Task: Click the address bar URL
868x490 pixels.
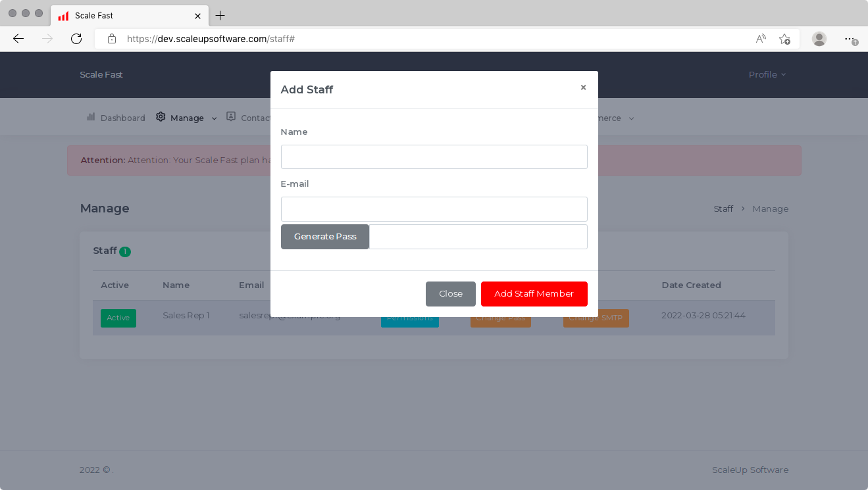Action: (211, 39)
